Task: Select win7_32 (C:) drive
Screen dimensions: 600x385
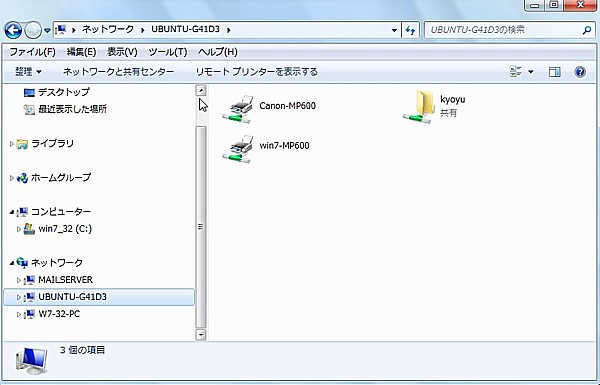Action: [x=65, y=229]
